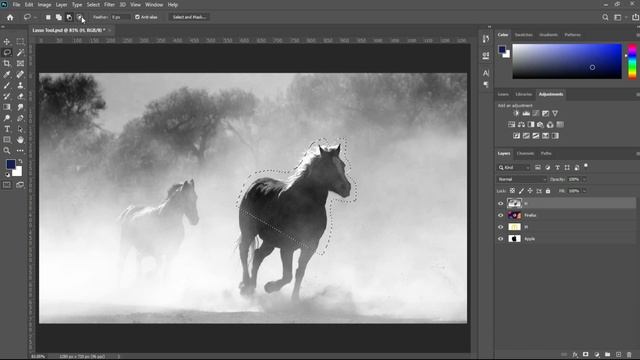640x360 pixels.
Task: Toggle the Anti-alias checkbox
Action: (x=138, y=17)
